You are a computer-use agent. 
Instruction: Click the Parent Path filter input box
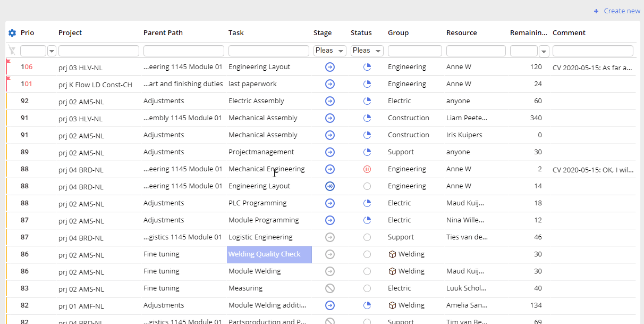point(184,51)
